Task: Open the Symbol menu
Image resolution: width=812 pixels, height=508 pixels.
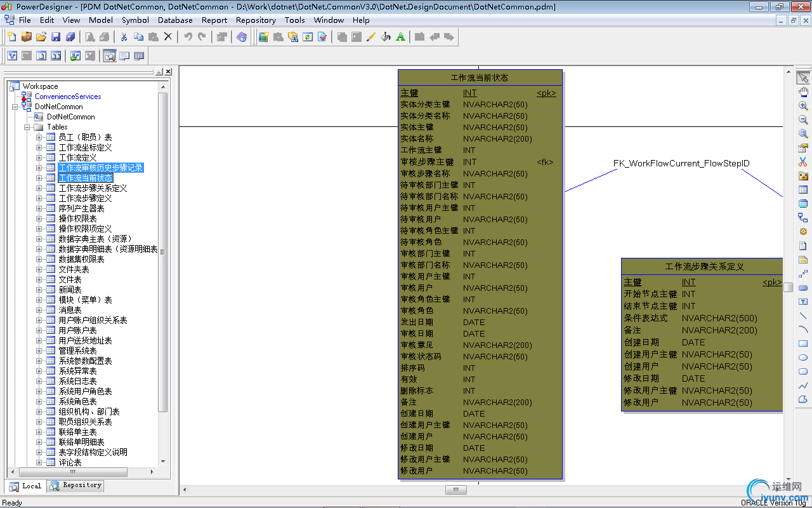Action: 135,20
